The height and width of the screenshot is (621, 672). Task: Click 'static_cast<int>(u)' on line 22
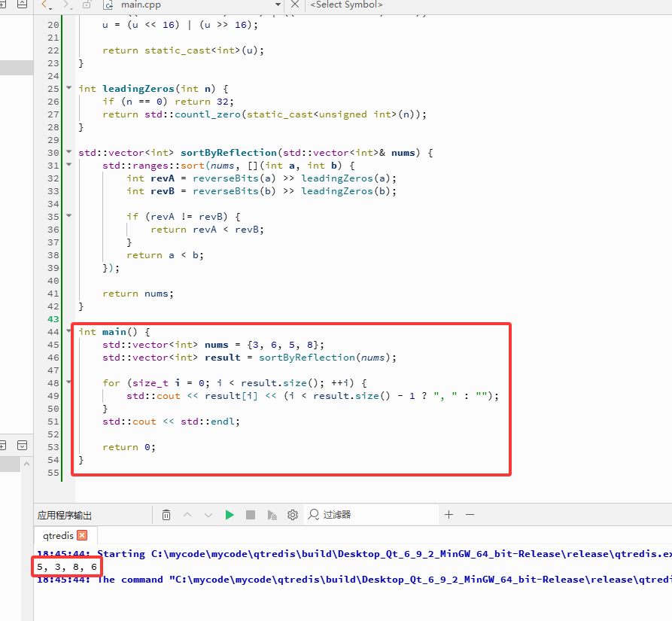tap(202, 50)
